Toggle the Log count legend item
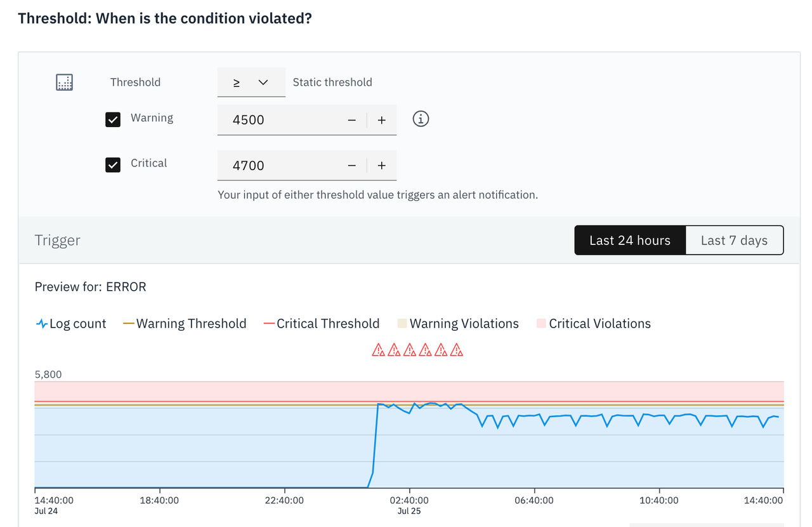Screen dimensions: 812x527 71,324
